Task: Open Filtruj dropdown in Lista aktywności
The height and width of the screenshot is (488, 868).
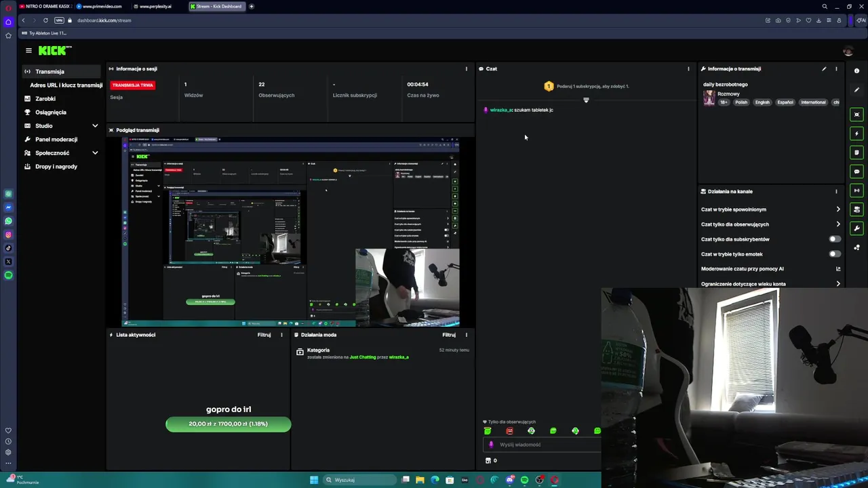Action: point(264,335)
